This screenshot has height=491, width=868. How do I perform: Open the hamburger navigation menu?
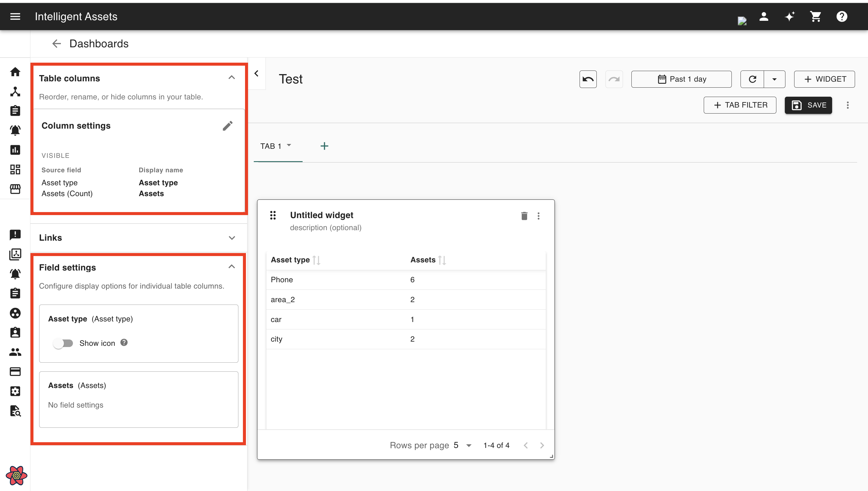[15, 17]
